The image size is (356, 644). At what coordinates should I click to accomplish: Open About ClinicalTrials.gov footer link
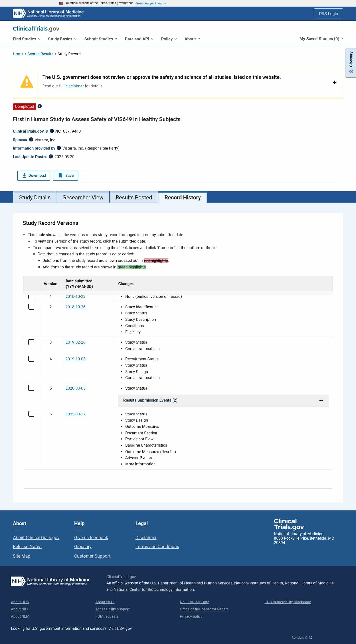(x=36, y=537)
